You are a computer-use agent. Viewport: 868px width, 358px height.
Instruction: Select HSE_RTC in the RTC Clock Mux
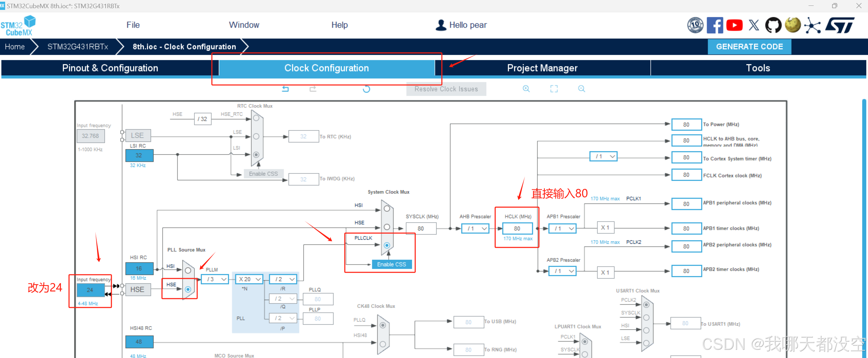[x=256, y=118]
